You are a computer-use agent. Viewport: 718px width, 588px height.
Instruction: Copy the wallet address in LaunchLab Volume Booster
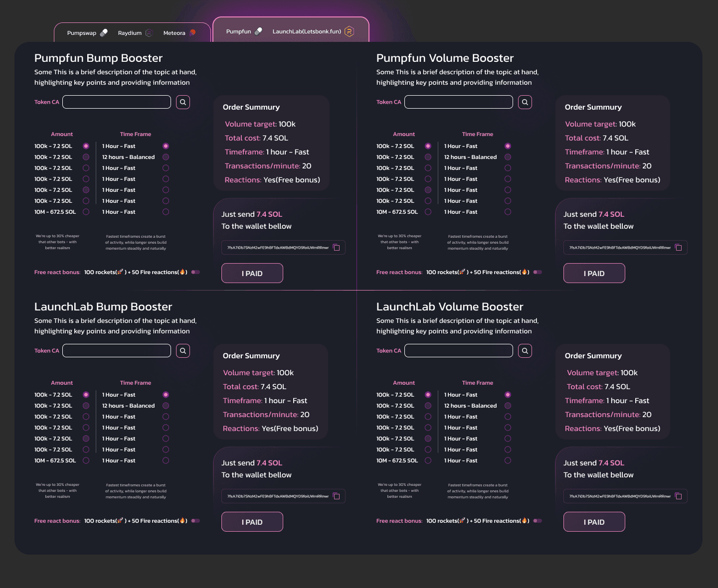click(679, 496)
